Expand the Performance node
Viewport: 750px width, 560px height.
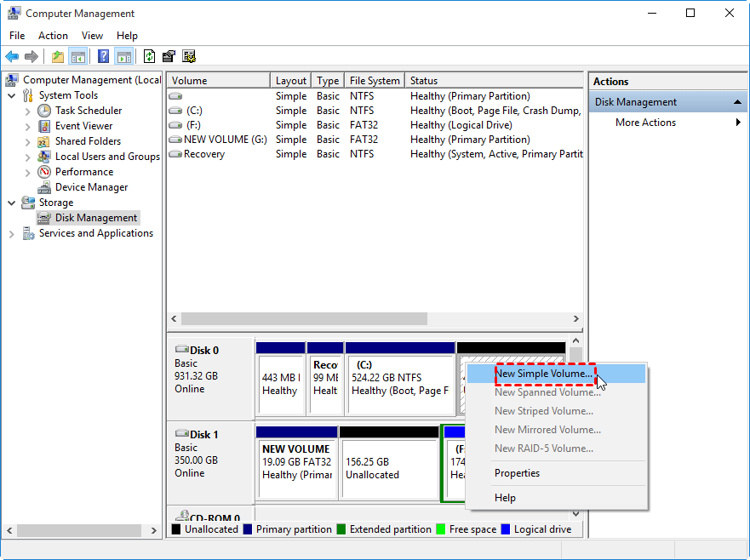28,173
